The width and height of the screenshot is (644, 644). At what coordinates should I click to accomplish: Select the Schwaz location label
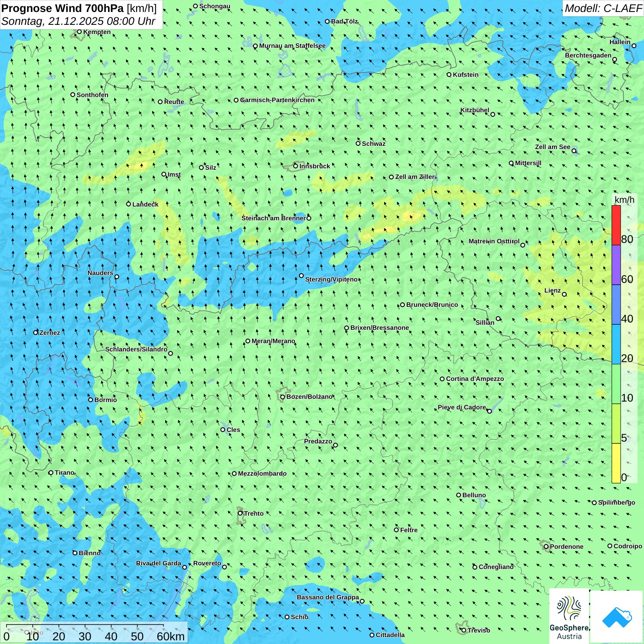(x=374, y=144)
